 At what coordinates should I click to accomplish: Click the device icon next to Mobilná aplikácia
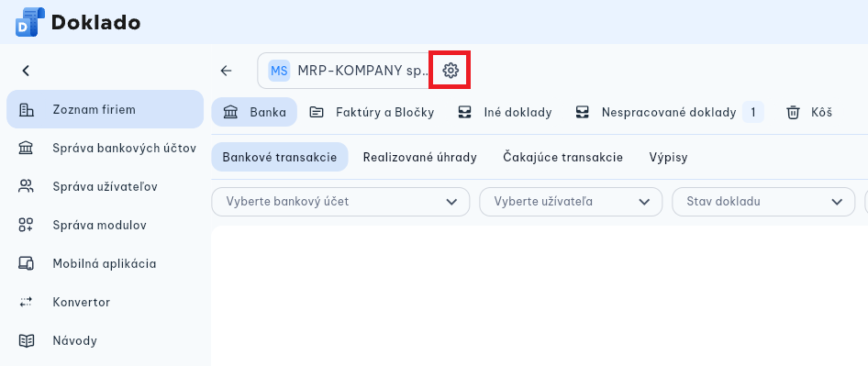(26, 263)
